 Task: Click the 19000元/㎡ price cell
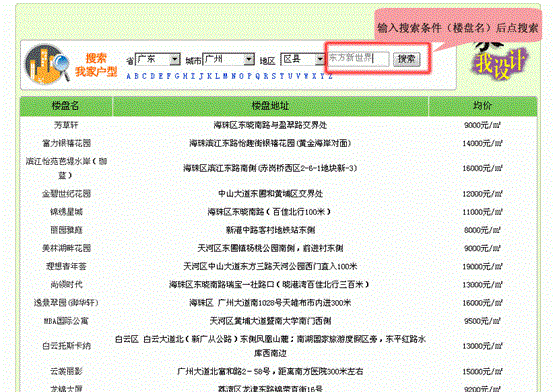point(482,266)
